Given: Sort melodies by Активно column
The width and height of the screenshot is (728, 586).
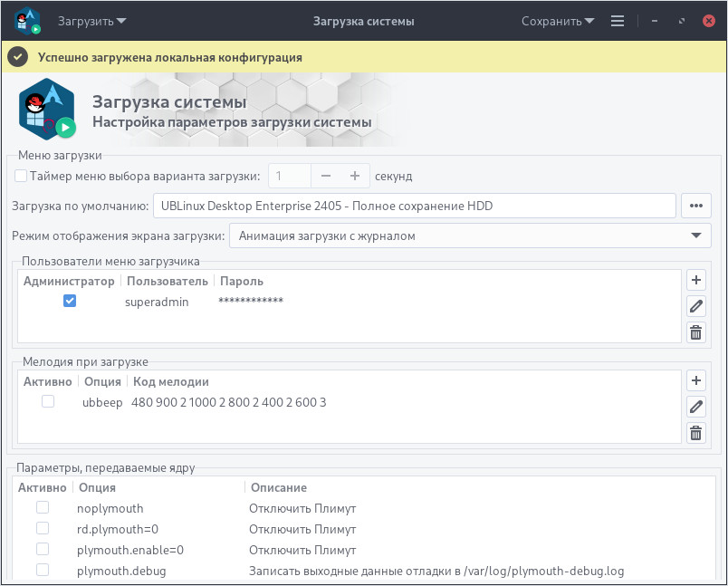Looking at the screenshot, I should tap(48, 381).
